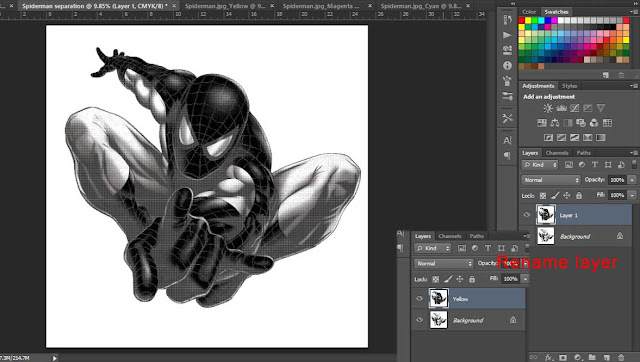Switch to Spiderman.jpg_Cyan document tab
This screenshot has height=362, width=640.
pos(420,6)
